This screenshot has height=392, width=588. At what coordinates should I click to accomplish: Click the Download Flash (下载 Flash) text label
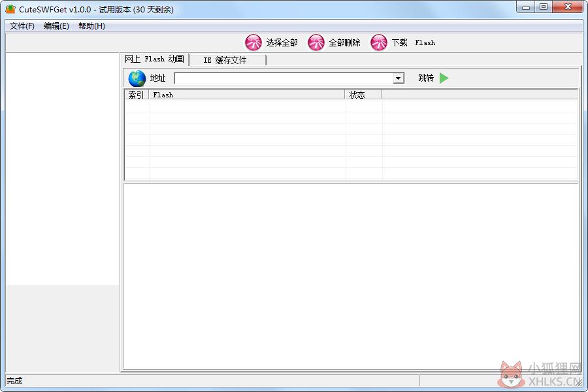pyautogui.click(x=414, y=42)
